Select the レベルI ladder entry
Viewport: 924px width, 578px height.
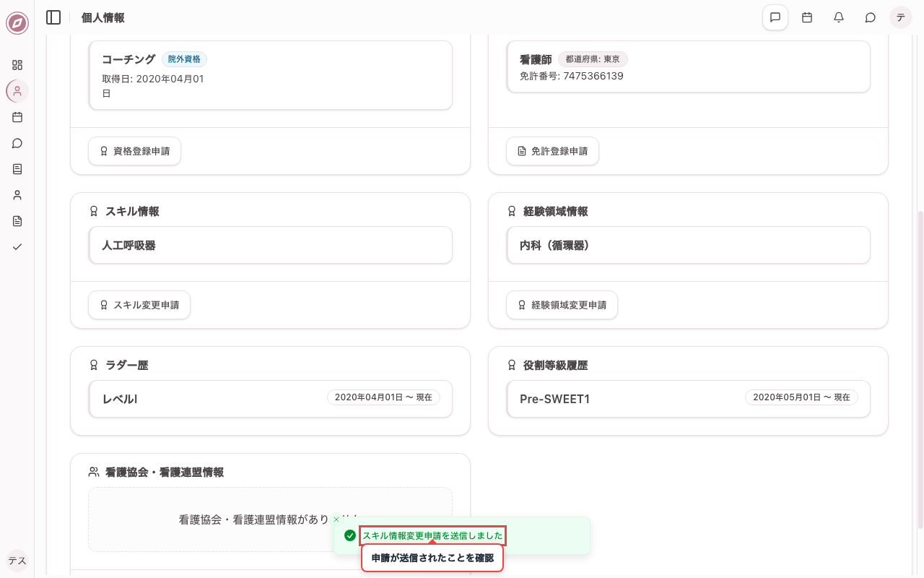pos(270,399)
